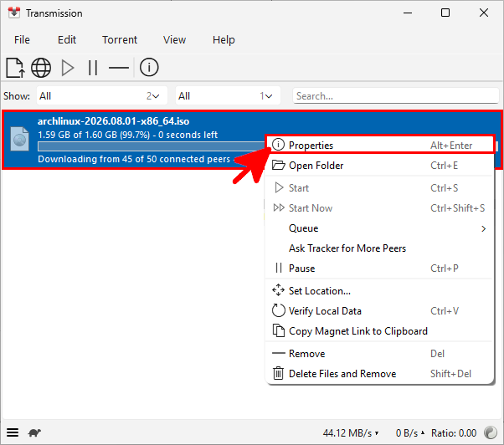Choose Open Folder from context menu
Viewport: 504px width, 445px height.
[x=379, y=166]
